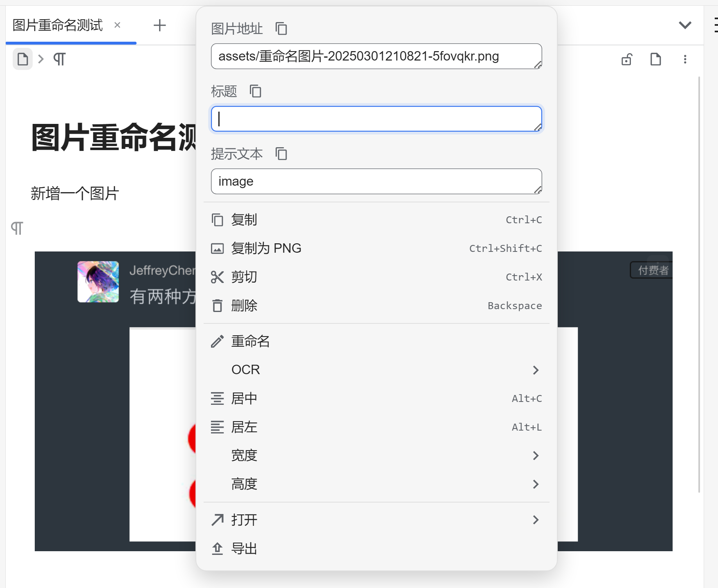This screenshot has height=588, width=718.
Task: Select 居中 to center the image
Action: click(376, 399)
